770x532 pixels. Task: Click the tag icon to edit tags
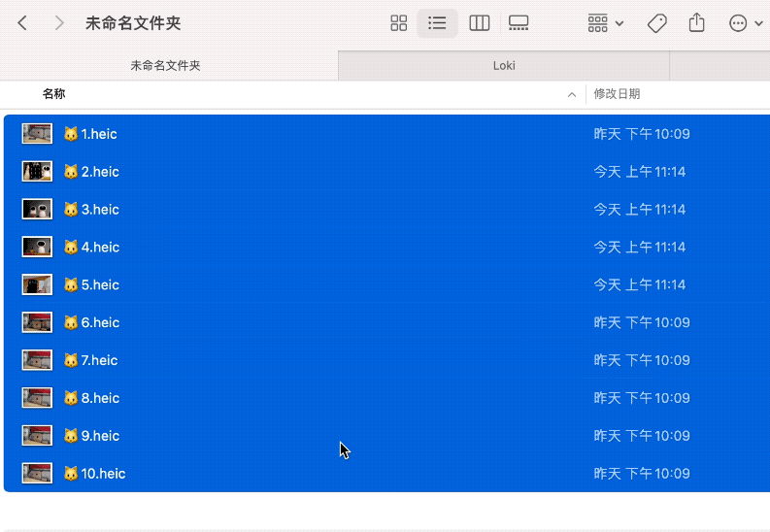(656, 23)
